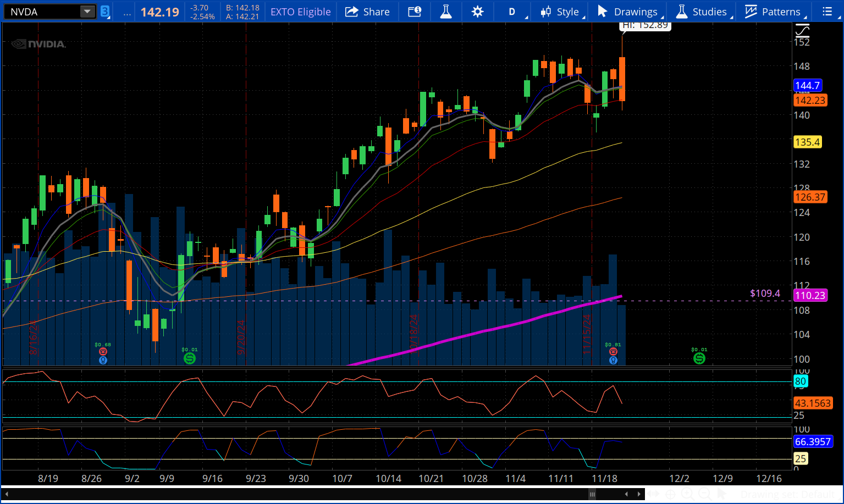Open the Style menu
The height and width of the screenshot is (504, 844).
point(560,12)
